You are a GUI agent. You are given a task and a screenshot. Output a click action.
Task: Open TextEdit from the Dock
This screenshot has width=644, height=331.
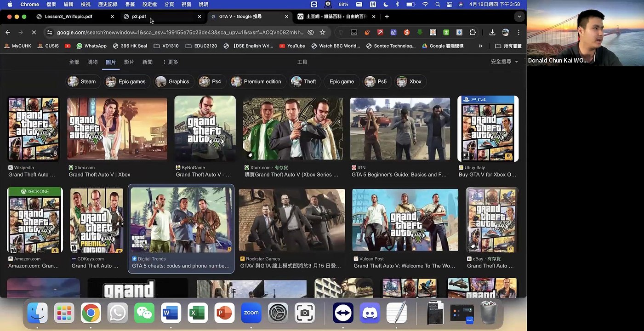coord(397,313)
